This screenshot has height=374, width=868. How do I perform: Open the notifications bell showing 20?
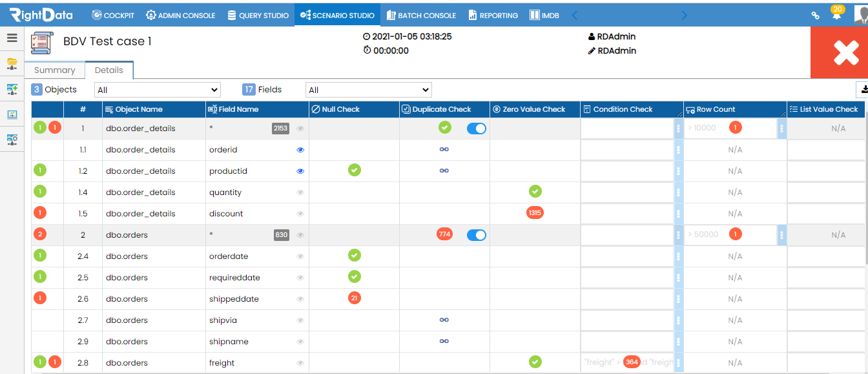[x=837, y=14]
